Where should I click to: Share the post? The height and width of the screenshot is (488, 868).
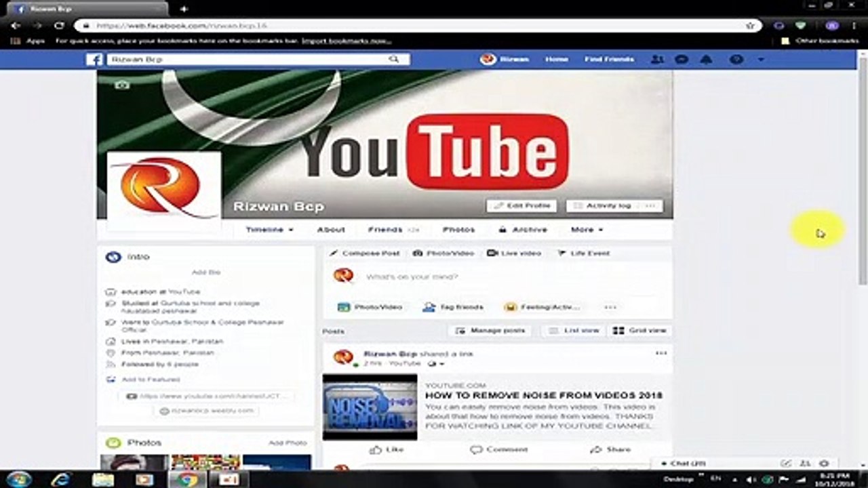tap(610, 449)
